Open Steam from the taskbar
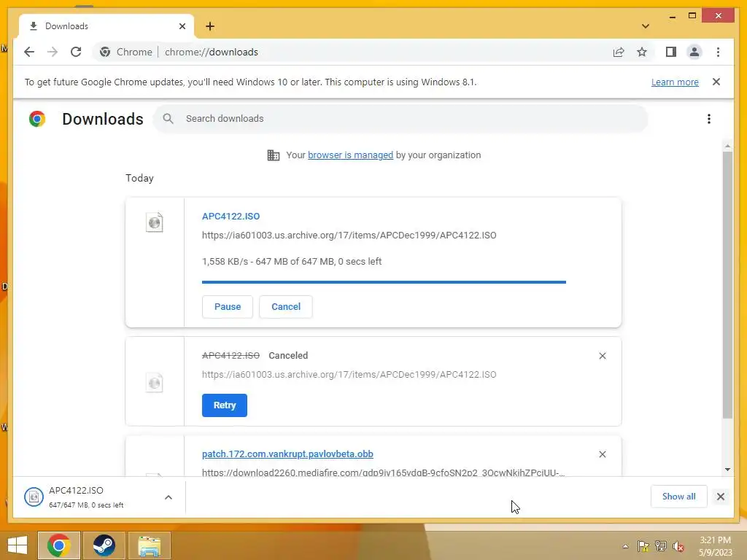This screenshot has height=560, width=747. (x=104, y=545)
